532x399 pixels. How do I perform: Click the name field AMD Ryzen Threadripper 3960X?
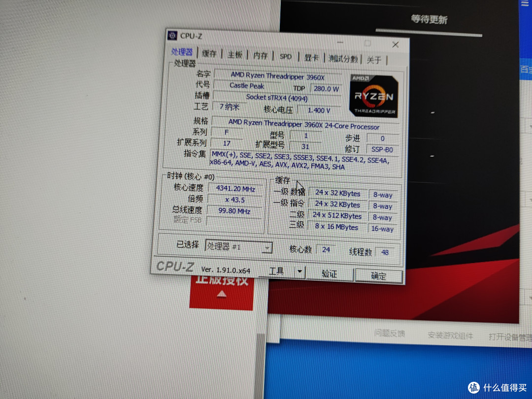click(x=277, y=76)
